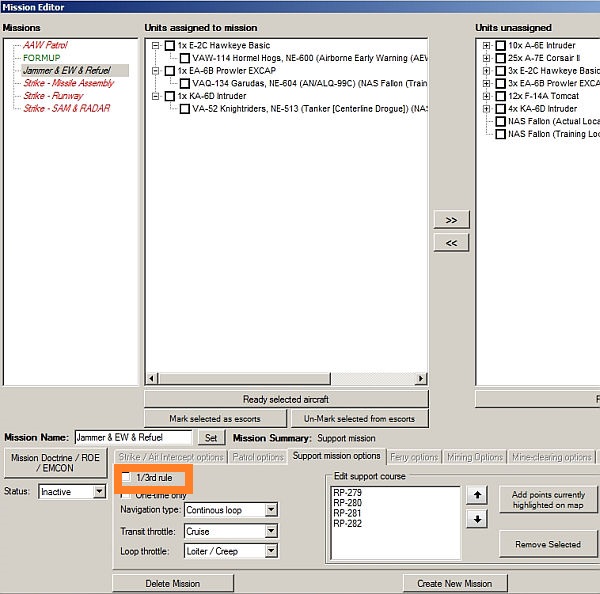The image size is (600, 594).
Task: Assign units using the >> button
Action: click(451, 220)
